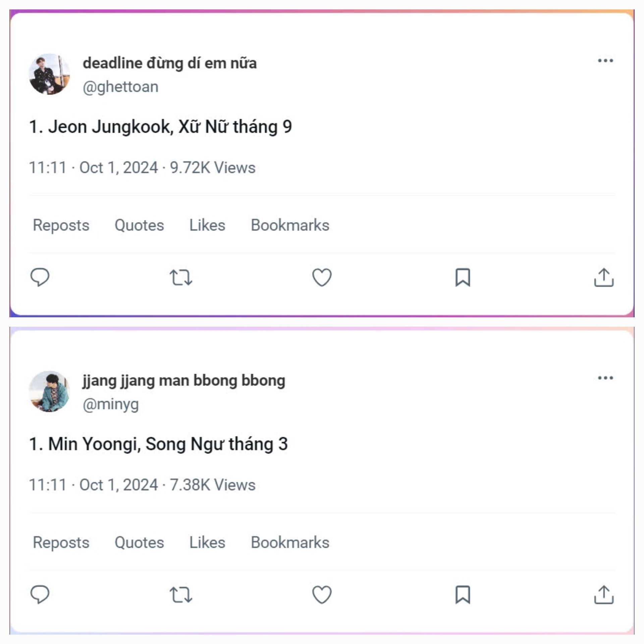Screen dimensions: 644x644
Task: Click the @ghettoan profile avatar
Action: 49,74
